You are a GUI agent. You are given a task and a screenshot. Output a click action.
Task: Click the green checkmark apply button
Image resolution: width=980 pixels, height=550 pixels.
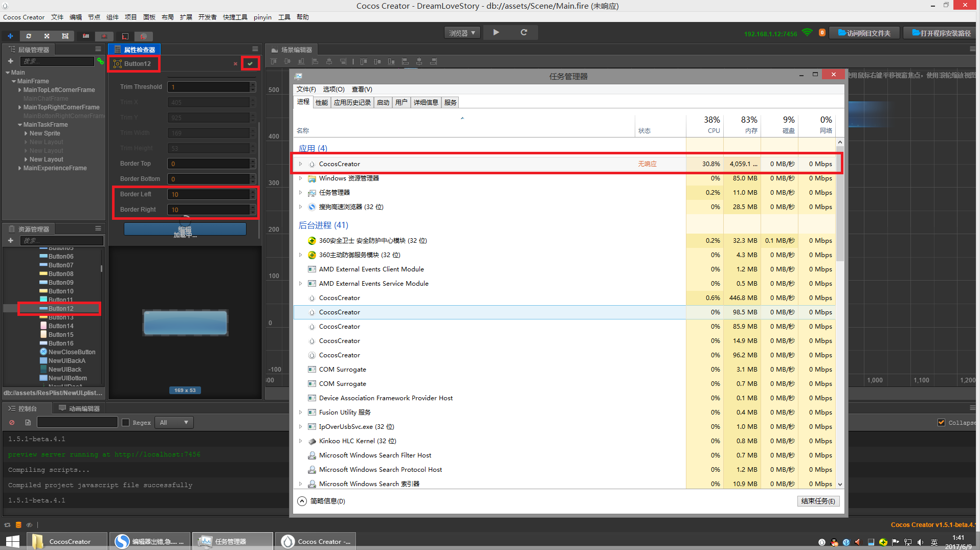(250, 63)
